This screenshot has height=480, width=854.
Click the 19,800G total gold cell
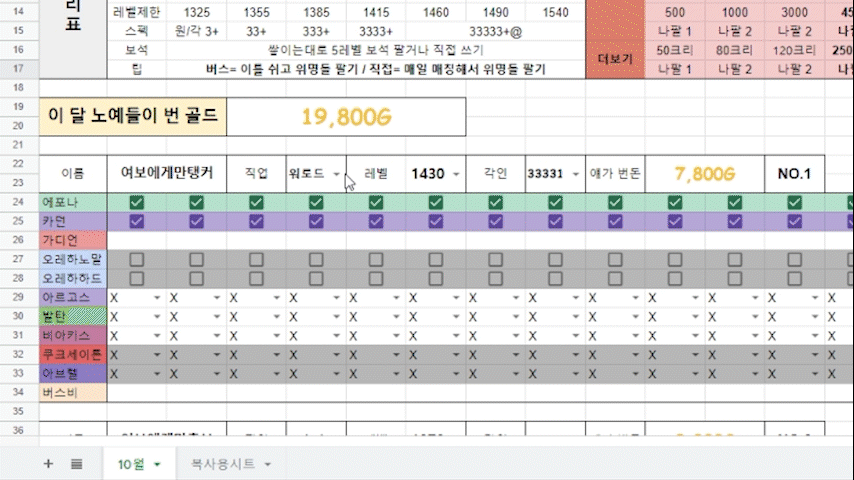(345, 118)
